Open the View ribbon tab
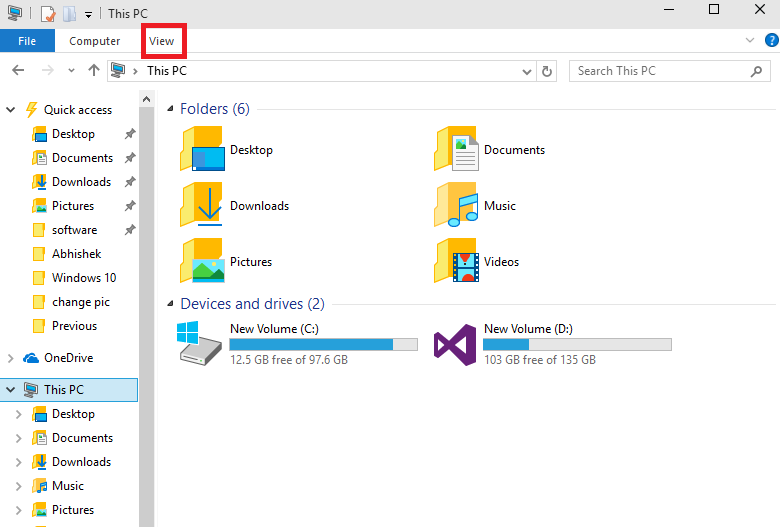Image resolution: width=780 pixels, height=527 pixels. click(161, 41)
